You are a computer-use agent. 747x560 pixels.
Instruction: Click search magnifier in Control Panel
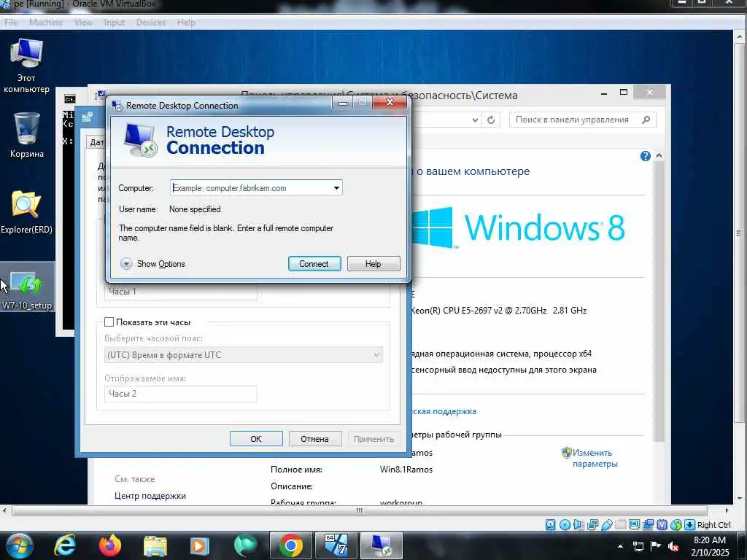coord(646,120)
